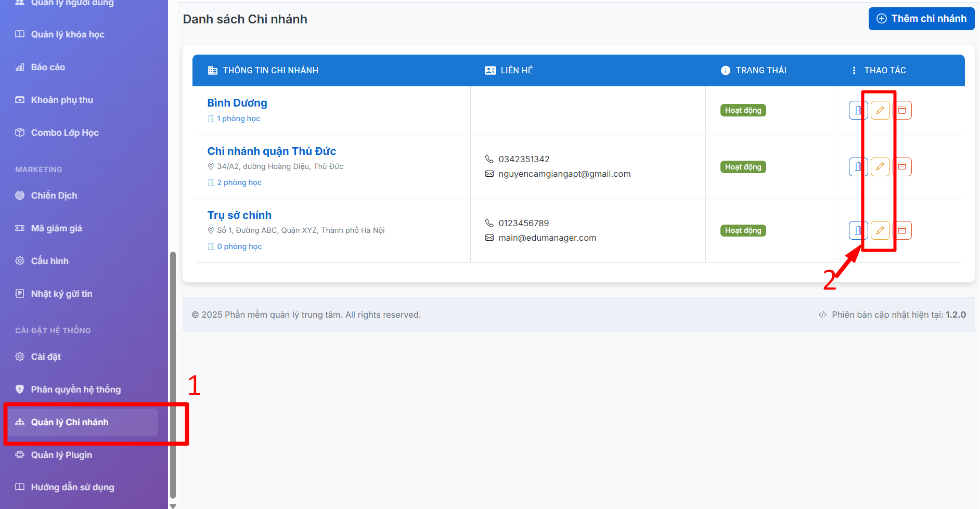The height and width of the screenshot is (509, 980).
Task: Open Phân quyền hệ thống menu
Action: point(75,389)
